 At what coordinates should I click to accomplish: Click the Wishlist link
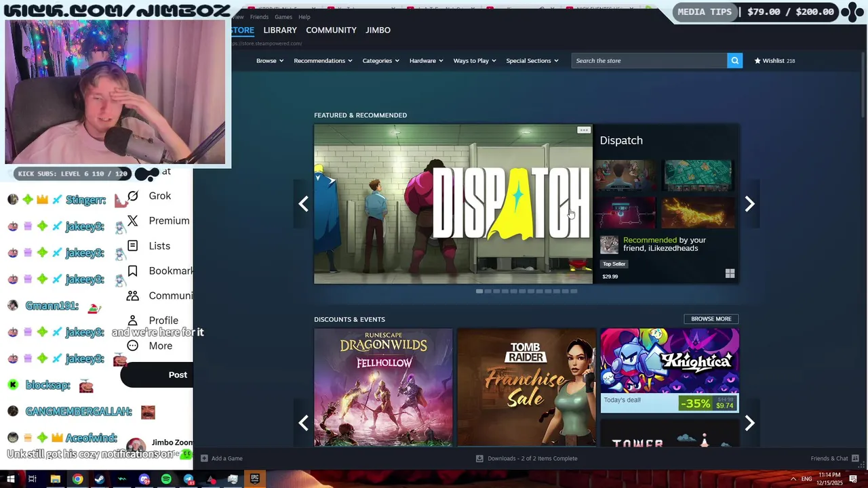(x=774, y=61)
